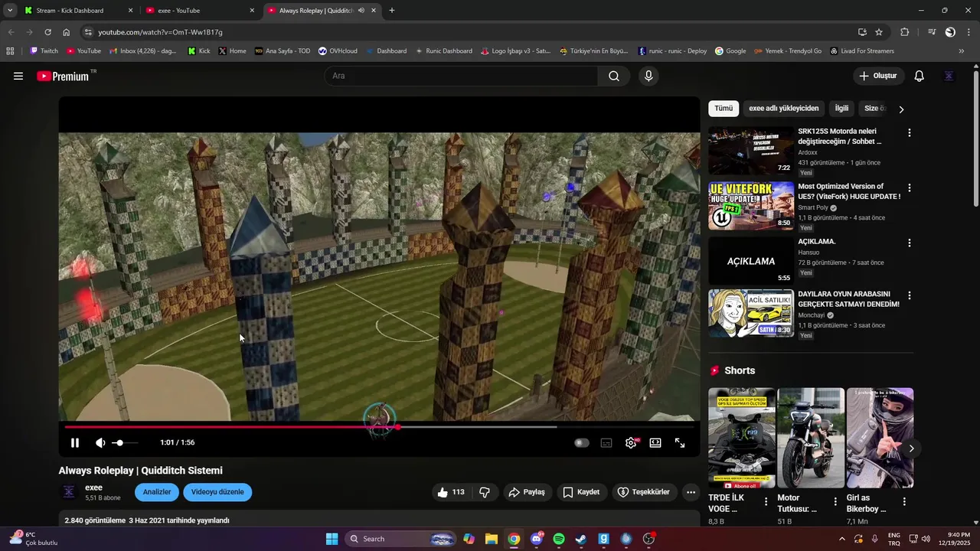Screen dimensions: 980x551
Task: Open options for Girl as Bikerboy short
Action: tap(904, 502)
